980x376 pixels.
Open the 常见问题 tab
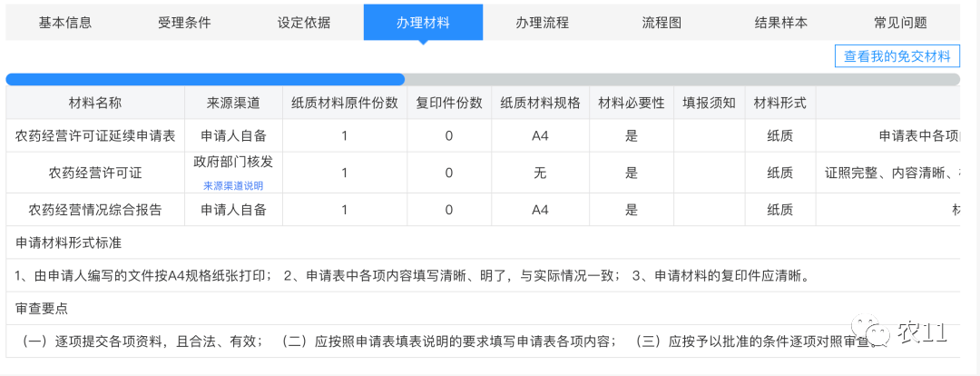pyautogui.click(x=900, y=23)
